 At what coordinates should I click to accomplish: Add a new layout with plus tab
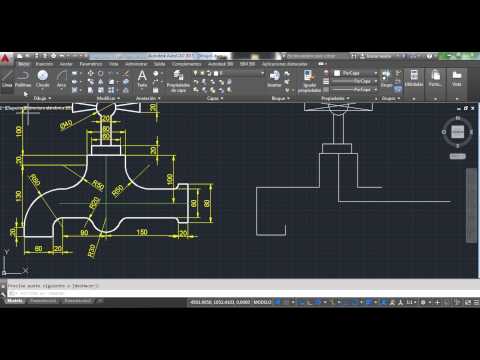(100, 301)
